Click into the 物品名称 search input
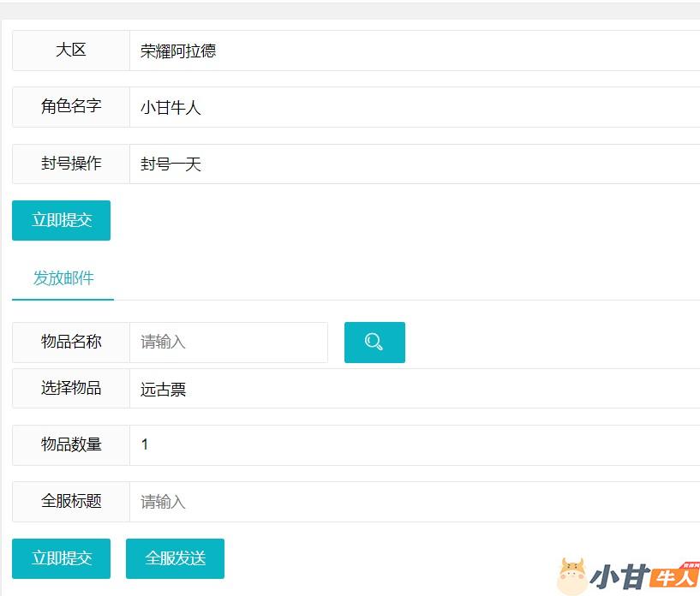 [229, 343]
